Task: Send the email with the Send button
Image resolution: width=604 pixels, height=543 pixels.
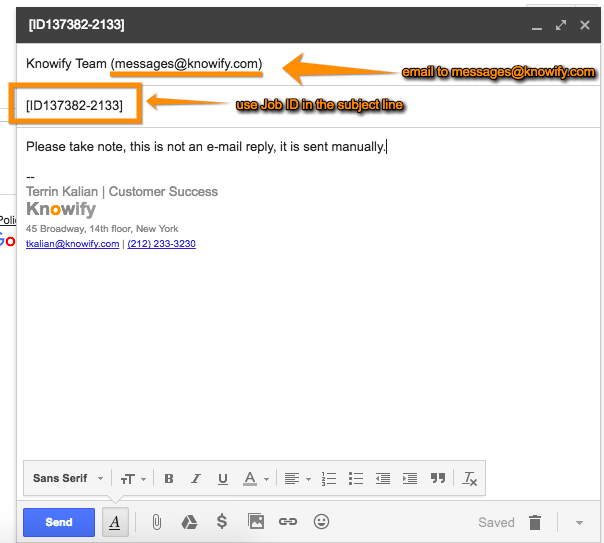Action: 59,522
